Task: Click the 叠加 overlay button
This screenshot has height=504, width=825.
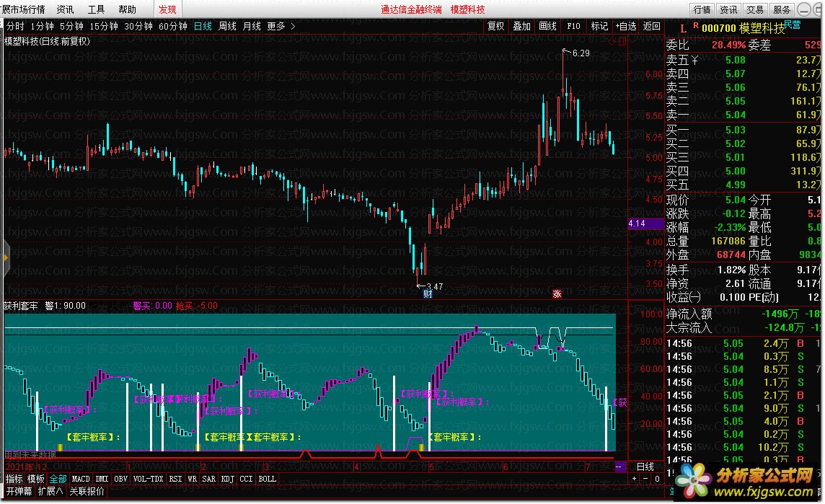Action: pyautogui.click(x=522, y=26)
